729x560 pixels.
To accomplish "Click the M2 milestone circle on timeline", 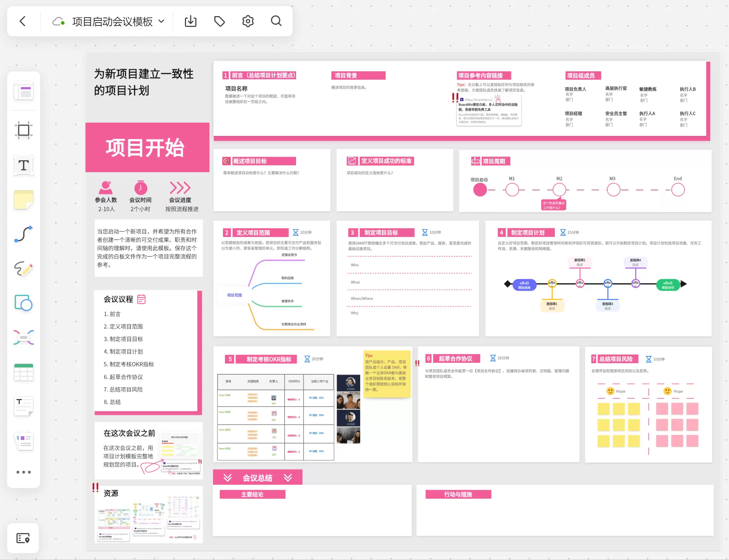I will (559, 190).
